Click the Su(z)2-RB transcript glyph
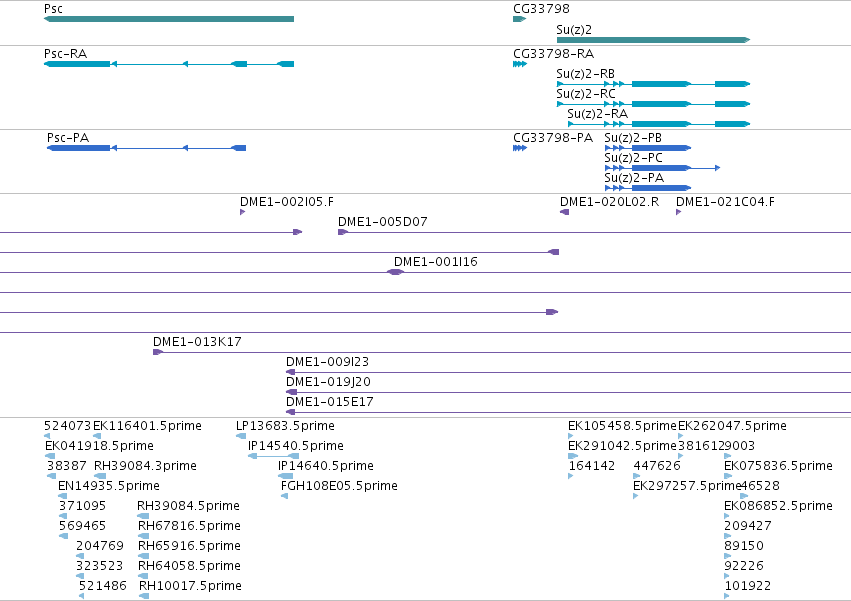The image size is (851, 601). tap(653, 84)
